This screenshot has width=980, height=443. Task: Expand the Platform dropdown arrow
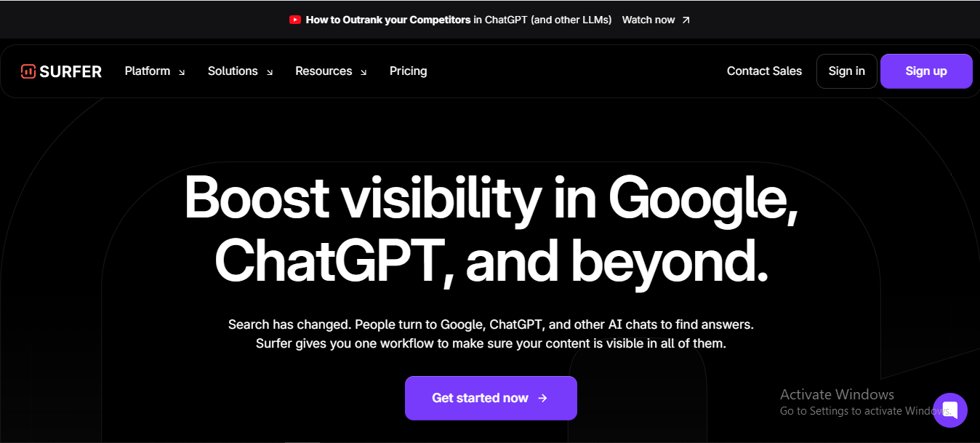pyautogui.click(x=182, y=72)
